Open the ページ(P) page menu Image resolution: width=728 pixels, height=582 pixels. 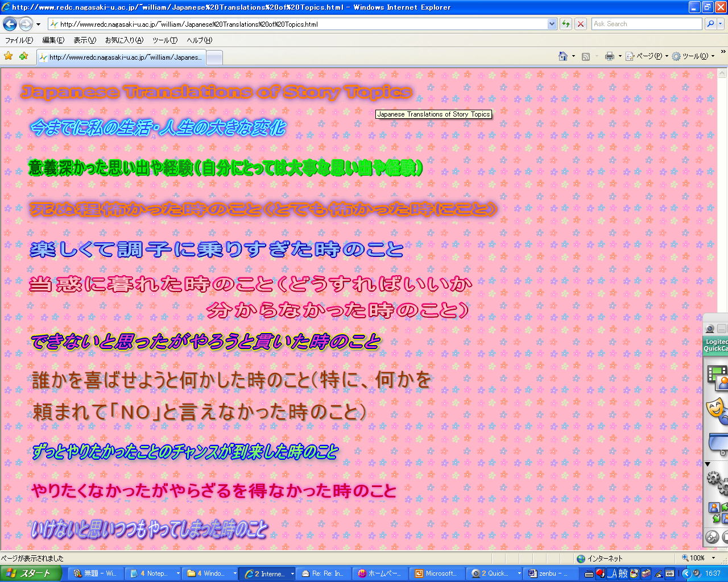647,56
